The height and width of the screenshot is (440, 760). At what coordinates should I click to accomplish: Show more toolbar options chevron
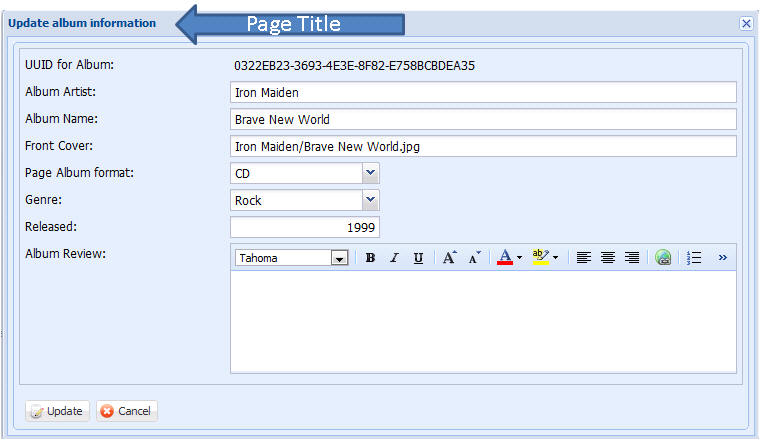pyautogui.click(x=723, y=258)
